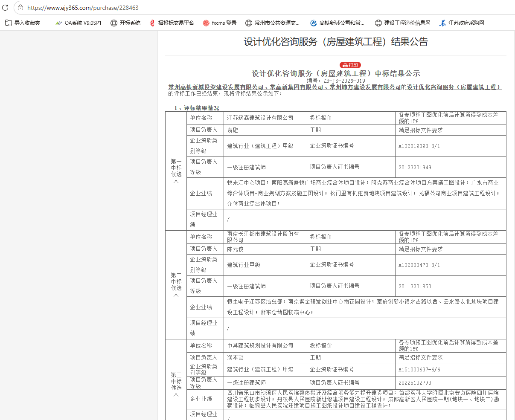Open the fxcms 登录 bookmark
Screen dimensions: 515x420
coord(220,23)
